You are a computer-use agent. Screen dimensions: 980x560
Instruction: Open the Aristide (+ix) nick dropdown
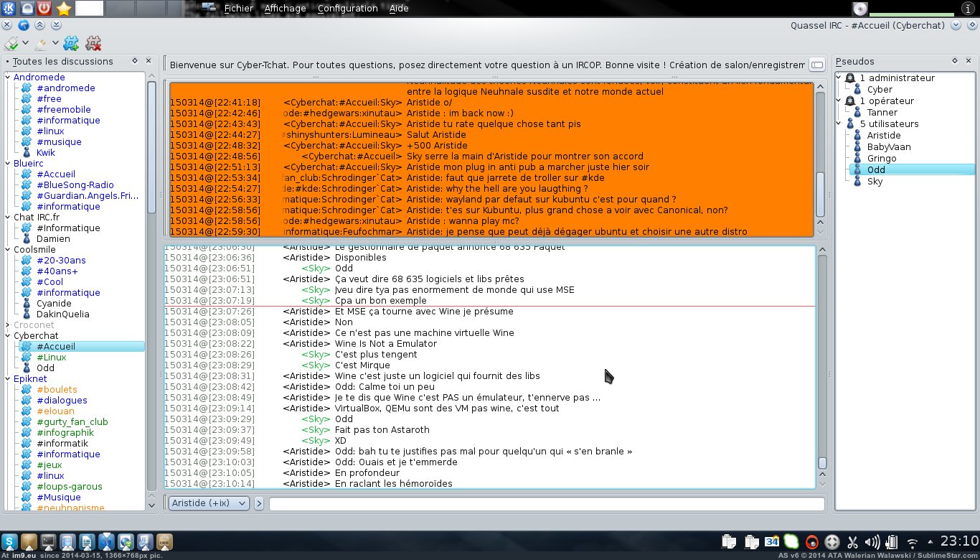pyautogui.click(x=208, y=503)
